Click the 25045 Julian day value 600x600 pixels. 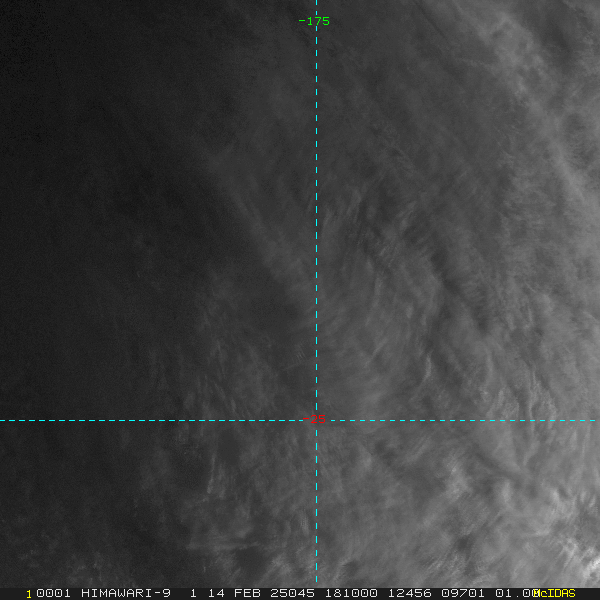coord(292,593)
